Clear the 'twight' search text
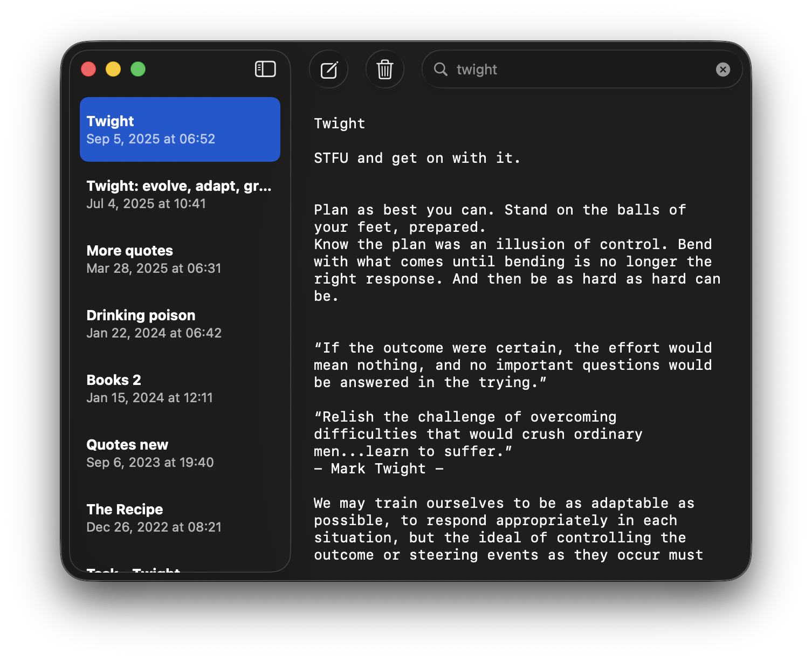The width and height of the screenshot is (812, 661). click(x=722, y=69)
